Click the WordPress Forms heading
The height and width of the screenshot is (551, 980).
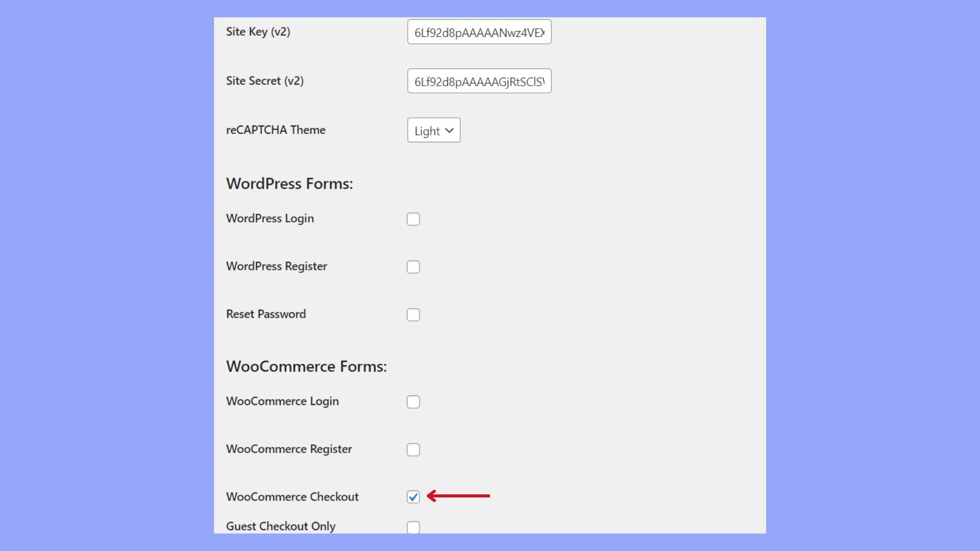click(x=289, y=183)
